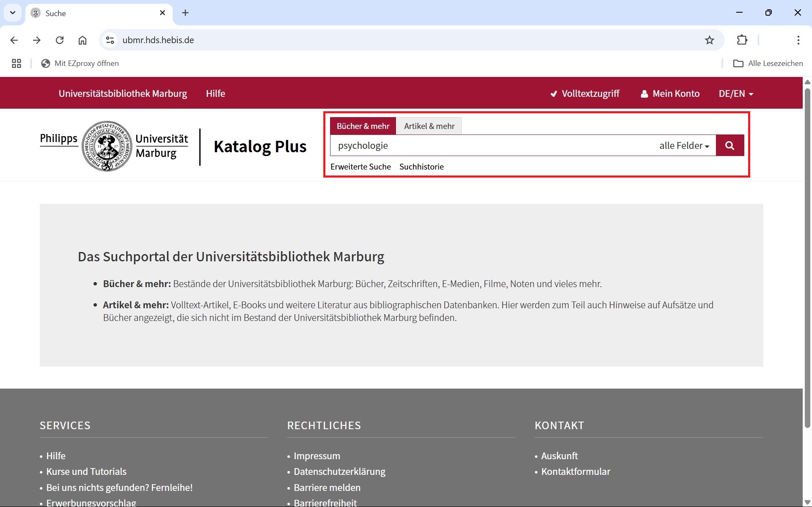Viewport: 812px width, 507px height.
Task: Open Chrome three-dot menu
Action: pos(798,40)
